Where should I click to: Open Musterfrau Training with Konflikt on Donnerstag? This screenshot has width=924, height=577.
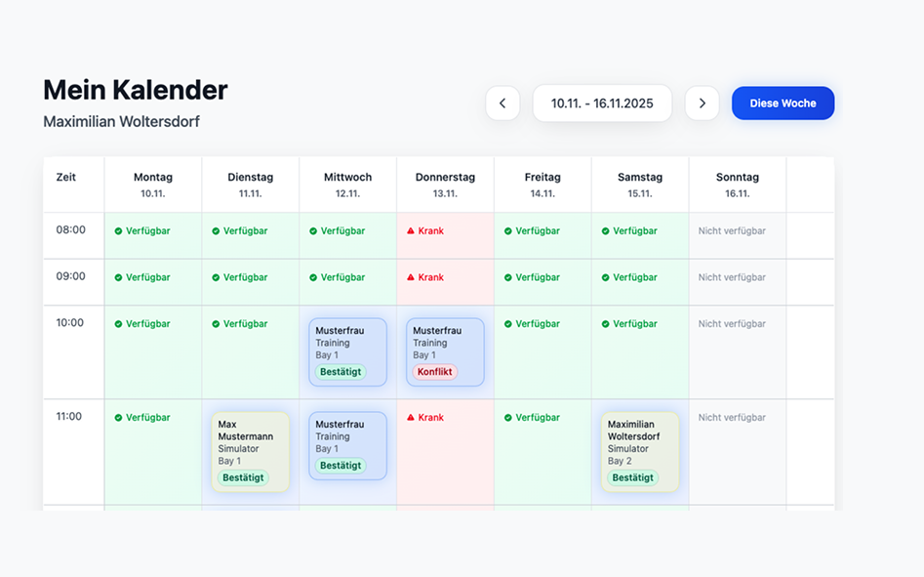(x=445, y=342)
